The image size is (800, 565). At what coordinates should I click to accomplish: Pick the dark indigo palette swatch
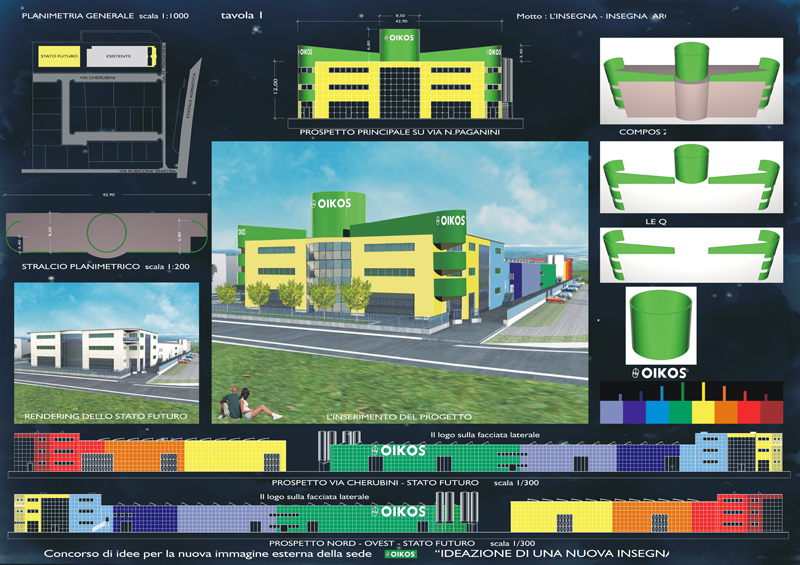pyautogui.click(x=634, y=412)
